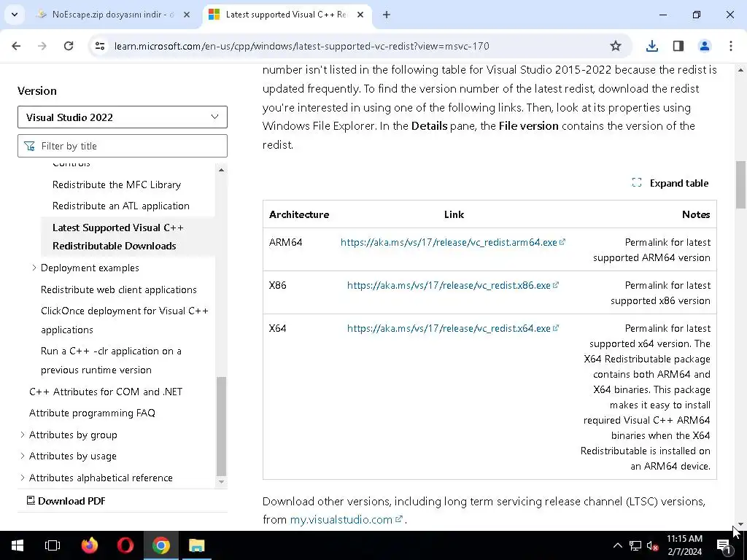This screenshot has width=747, height=560.
Task: Launch Firefox from the taskbar
Action: (x=89, y=545)
